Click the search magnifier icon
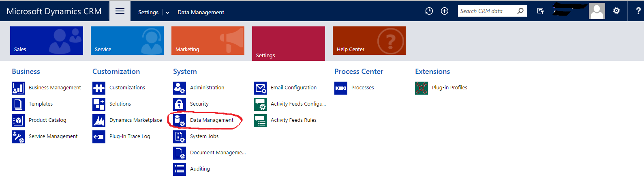 coord(520,11)
